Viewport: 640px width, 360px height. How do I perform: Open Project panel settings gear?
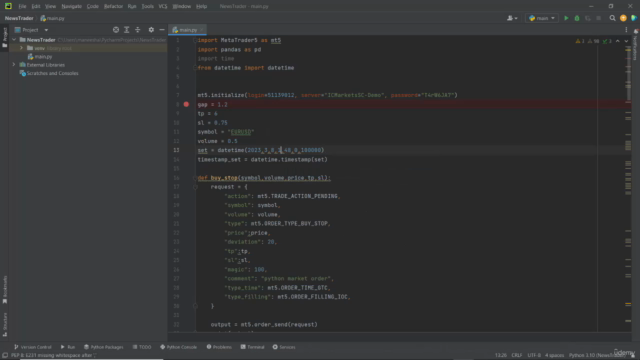[151, 30]
